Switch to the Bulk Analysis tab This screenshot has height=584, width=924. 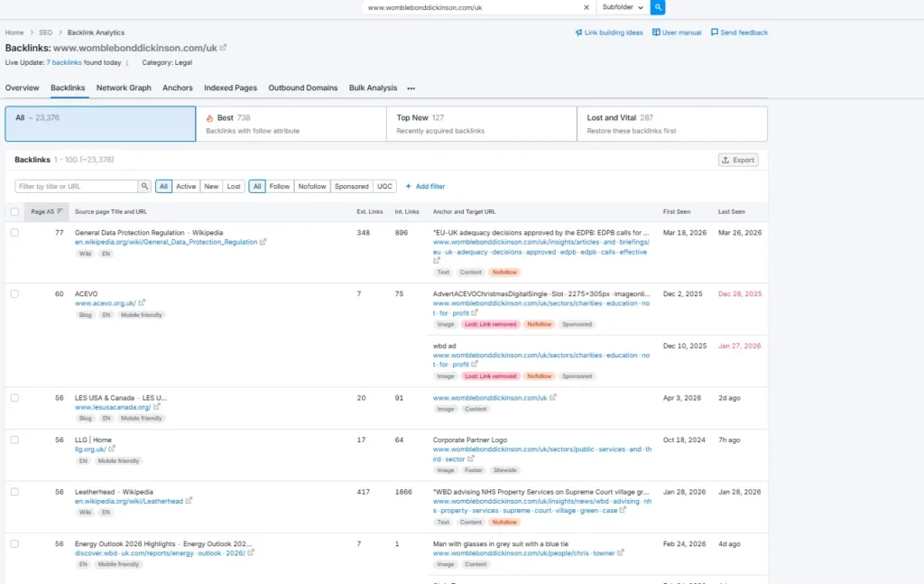tap(373, 88)
